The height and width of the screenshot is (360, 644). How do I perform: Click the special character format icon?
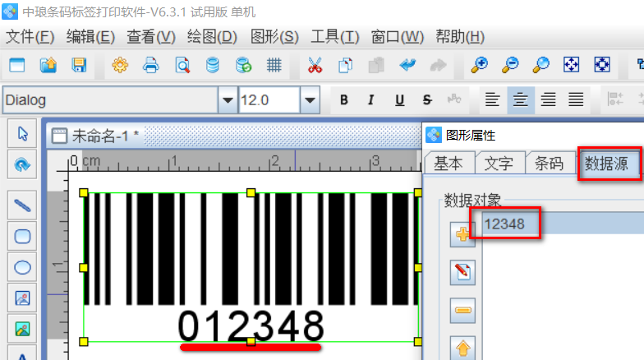coord(453,100)
